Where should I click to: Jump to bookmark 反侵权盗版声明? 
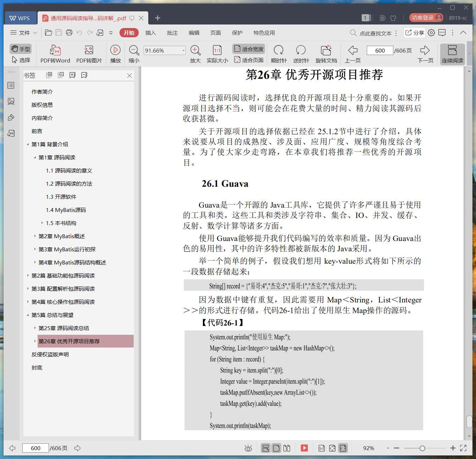[x=50, y=354]
